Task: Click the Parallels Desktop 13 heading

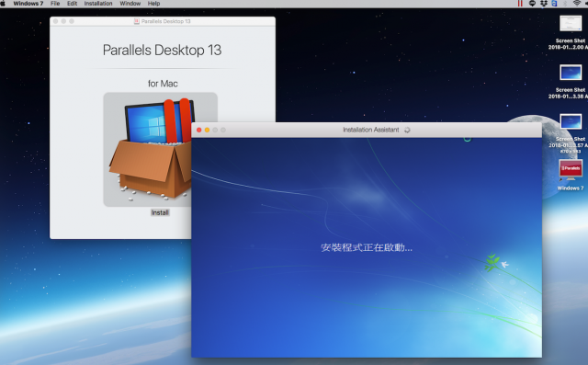Action: (162, 51)
